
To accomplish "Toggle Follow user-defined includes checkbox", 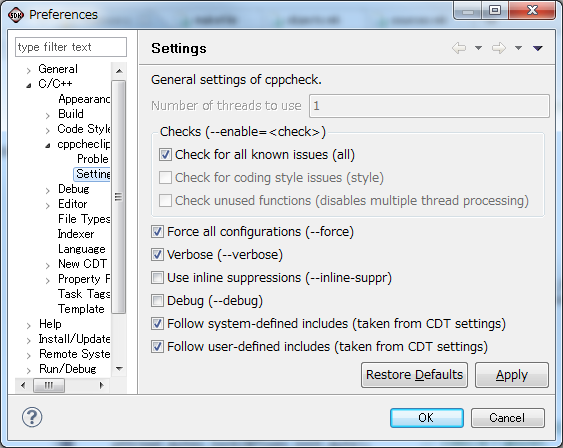I will coord(157,347).
